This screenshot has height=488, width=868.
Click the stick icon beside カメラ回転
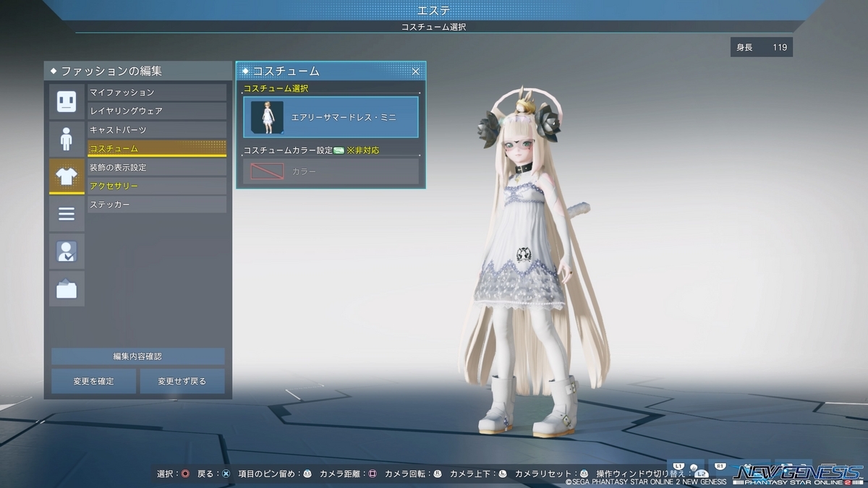click(437, 474)
